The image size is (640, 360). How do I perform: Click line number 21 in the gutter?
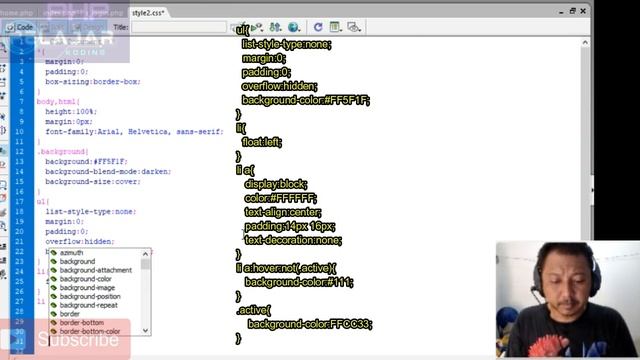click(x=19, y=242)
